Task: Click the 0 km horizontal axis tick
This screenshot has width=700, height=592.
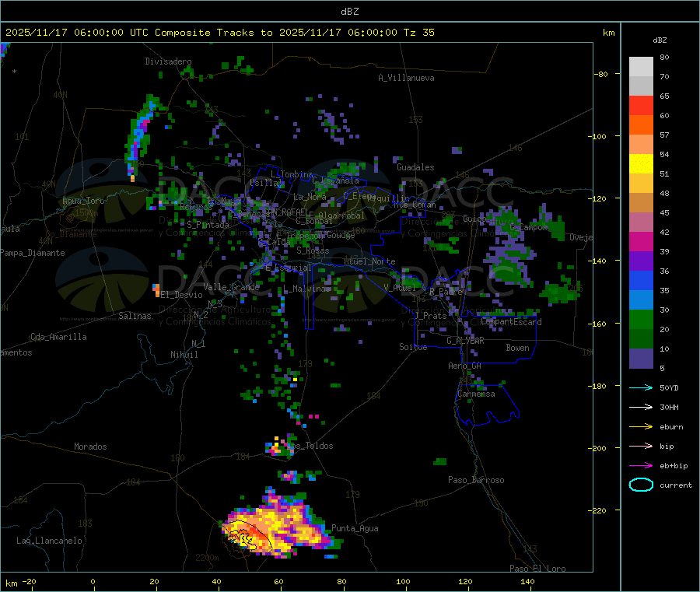Action: tap(93, 581)
